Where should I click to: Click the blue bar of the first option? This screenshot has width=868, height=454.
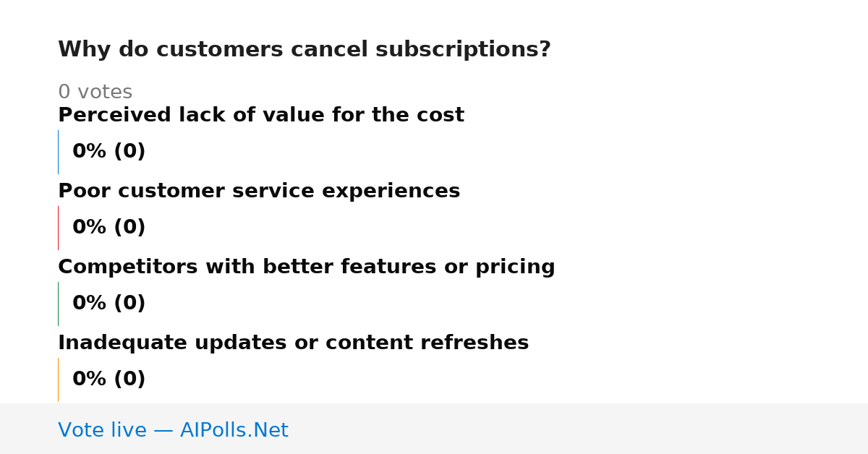(x=58, y=152)
